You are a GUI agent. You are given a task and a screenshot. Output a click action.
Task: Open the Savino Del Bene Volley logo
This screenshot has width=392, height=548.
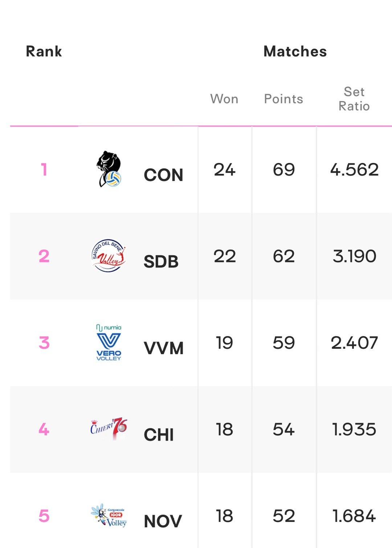tap(109, 256)
